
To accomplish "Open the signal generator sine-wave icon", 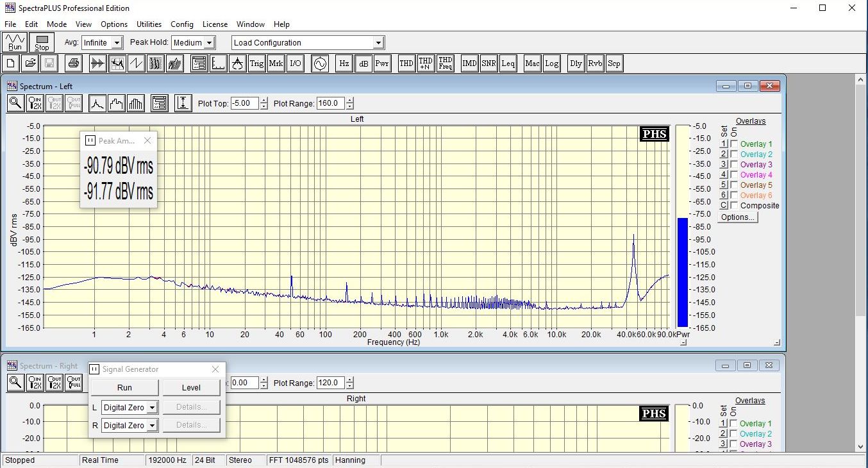I will [319, 63].
